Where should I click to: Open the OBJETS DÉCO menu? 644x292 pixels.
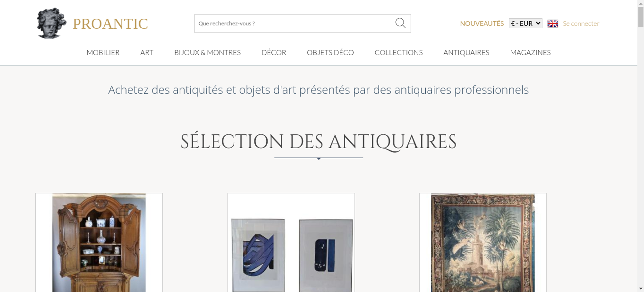330,52
